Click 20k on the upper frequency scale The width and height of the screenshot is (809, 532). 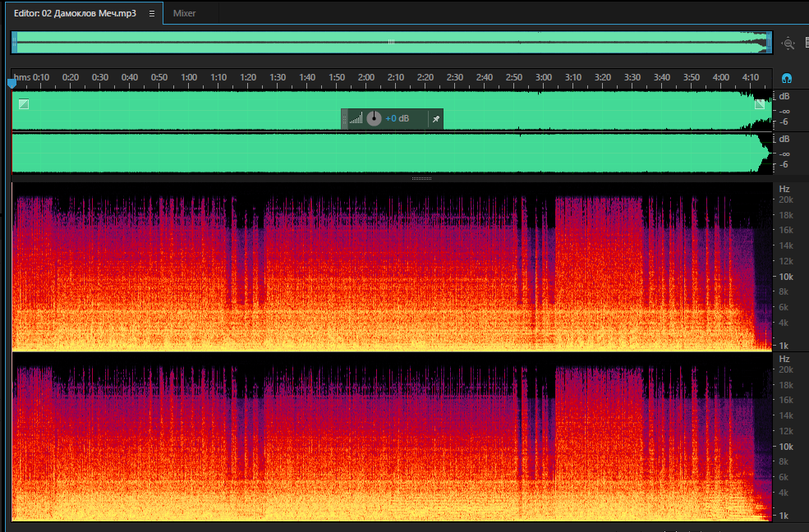(786, 199)
